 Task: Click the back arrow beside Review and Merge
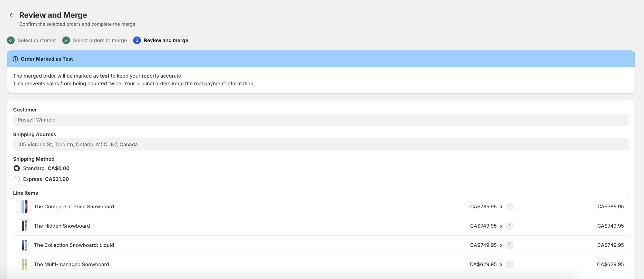12,15
